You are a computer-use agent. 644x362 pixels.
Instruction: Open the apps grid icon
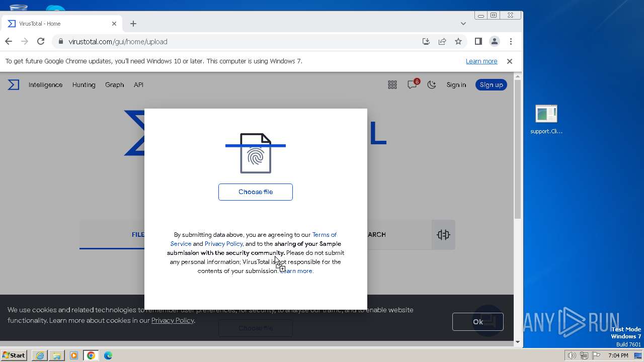pyautogui.click(x=392, y=85)
